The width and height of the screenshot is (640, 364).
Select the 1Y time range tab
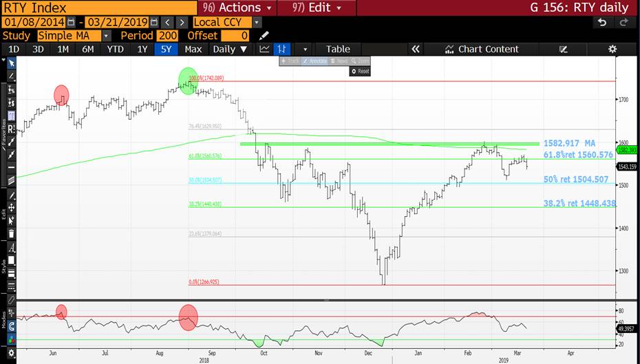coord(142,49)
